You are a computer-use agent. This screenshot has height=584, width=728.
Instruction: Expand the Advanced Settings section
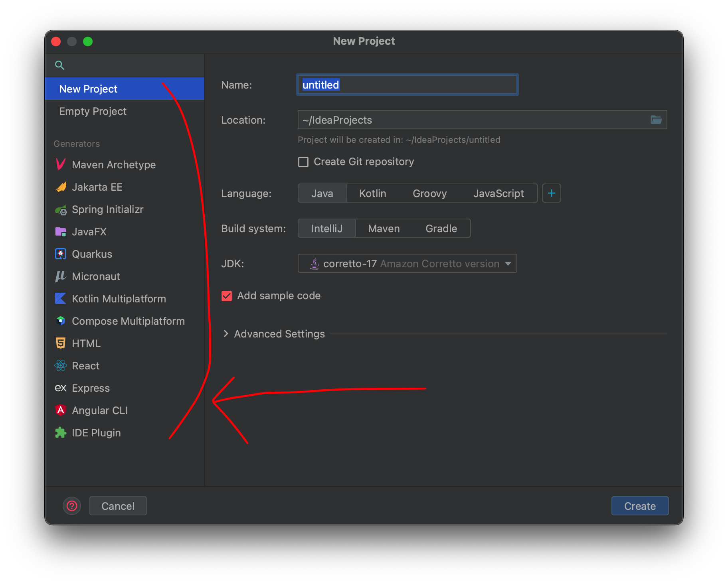tap(226, 333)
